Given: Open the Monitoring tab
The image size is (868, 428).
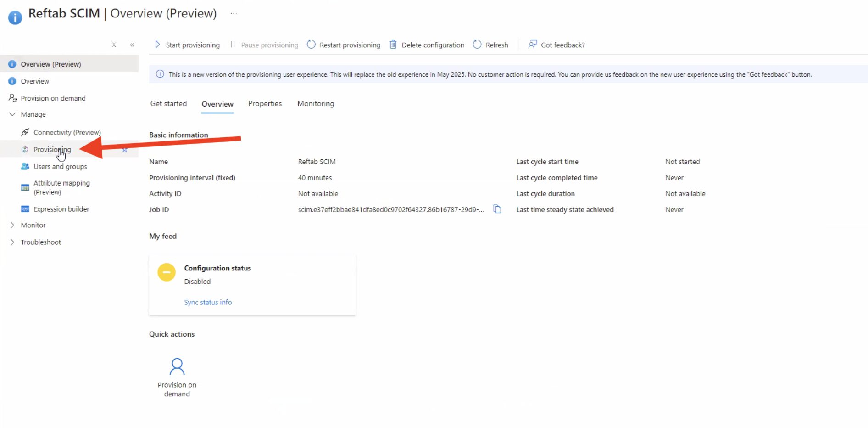Looking at the screenshot, I should click(x=316, y=103).
